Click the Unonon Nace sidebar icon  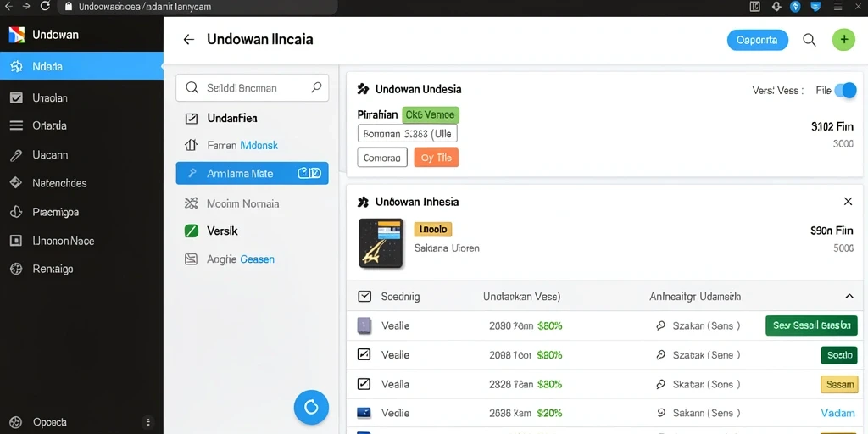click(x=16, y=241)
